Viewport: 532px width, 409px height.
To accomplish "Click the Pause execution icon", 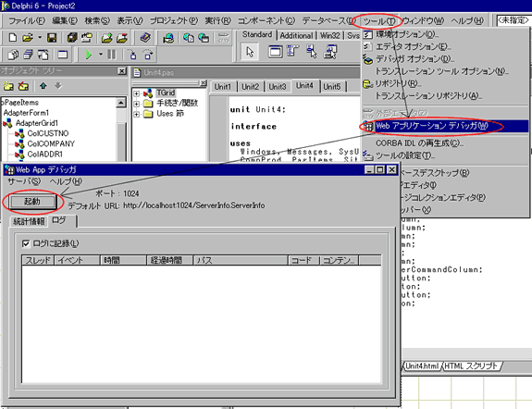I will pyautogui.click(x=111, y=55).
